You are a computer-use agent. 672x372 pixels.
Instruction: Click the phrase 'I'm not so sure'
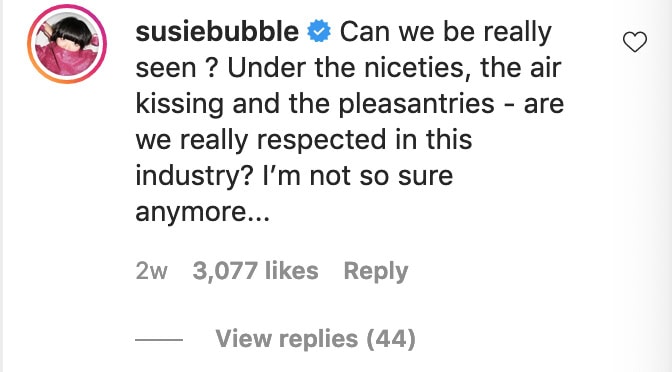357,176
